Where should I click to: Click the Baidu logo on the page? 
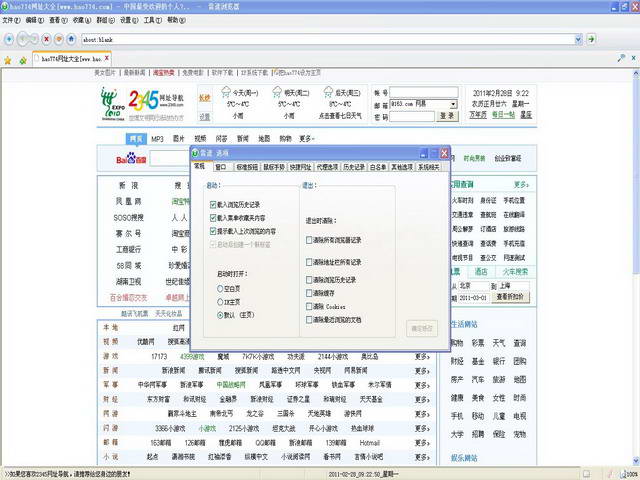131,158
